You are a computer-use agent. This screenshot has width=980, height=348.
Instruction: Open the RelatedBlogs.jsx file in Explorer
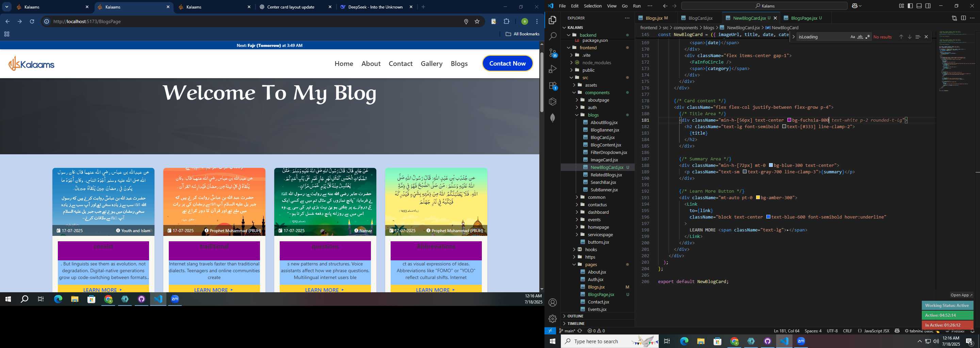(606, 175)
